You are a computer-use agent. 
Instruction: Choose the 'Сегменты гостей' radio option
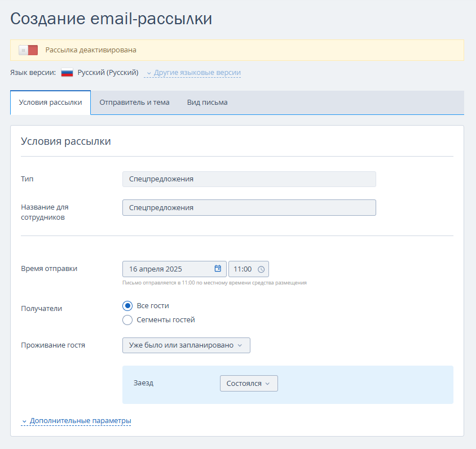(127, 320)
